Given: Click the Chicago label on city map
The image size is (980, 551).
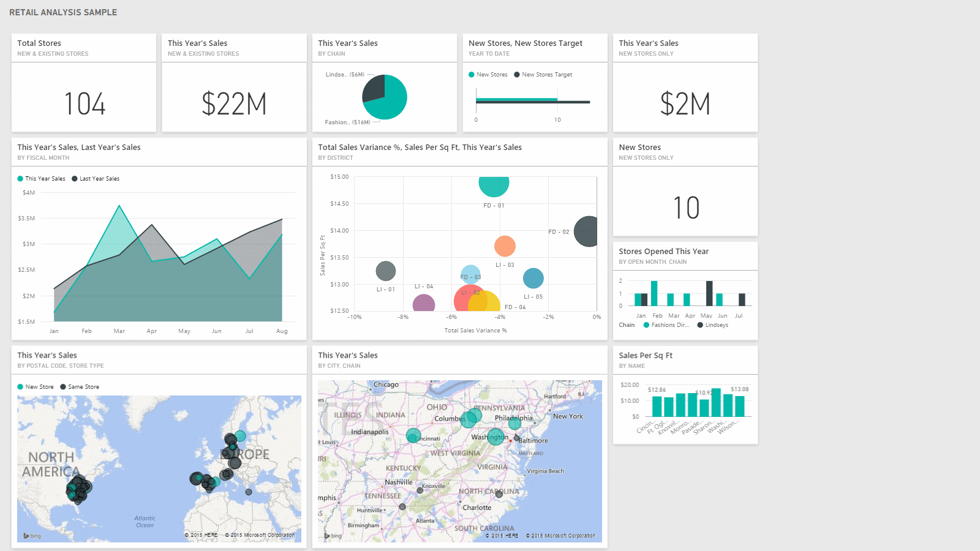Looking at the screenshot, I should pos(386,385).
